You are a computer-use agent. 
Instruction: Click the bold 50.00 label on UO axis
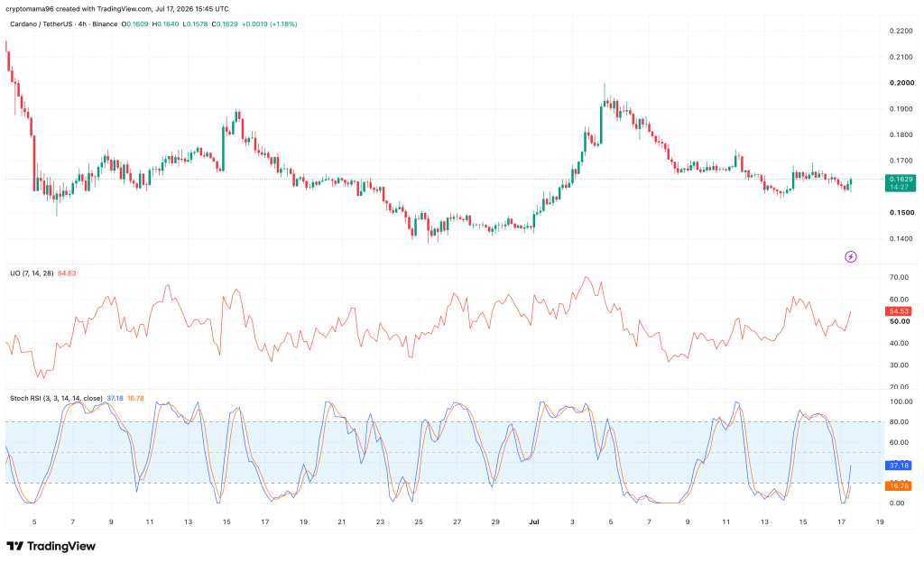900,321
